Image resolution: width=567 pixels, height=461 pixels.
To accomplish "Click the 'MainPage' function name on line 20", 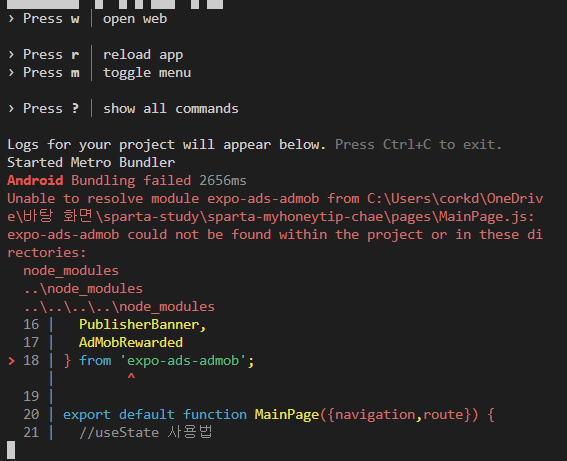I will pos(287,414).
